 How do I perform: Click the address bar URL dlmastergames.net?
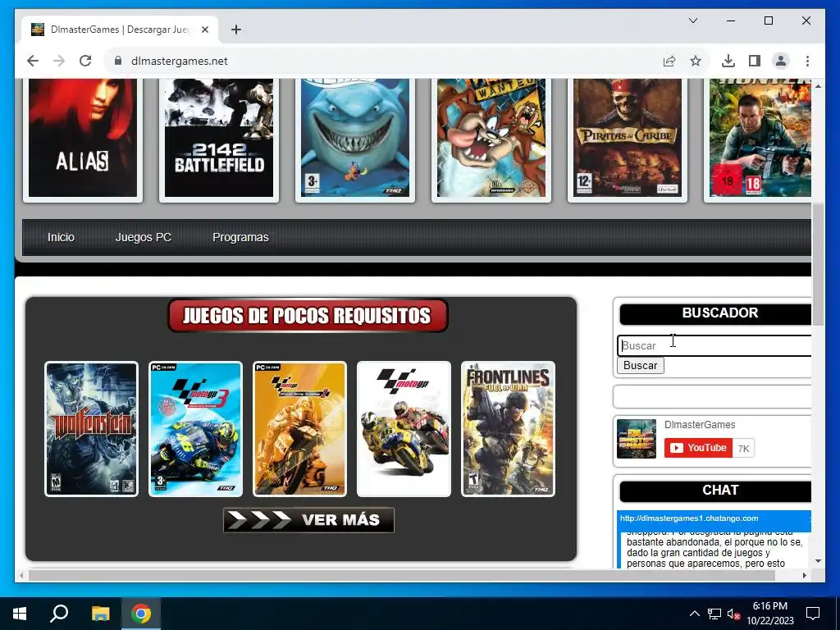coord(180,61)
